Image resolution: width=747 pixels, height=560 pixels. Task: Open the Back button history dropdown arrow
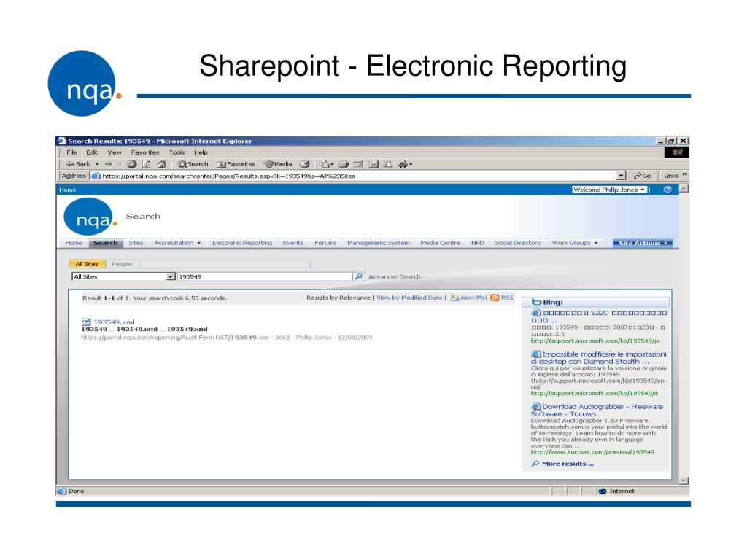pyautogui.click(x=97, y=164)
